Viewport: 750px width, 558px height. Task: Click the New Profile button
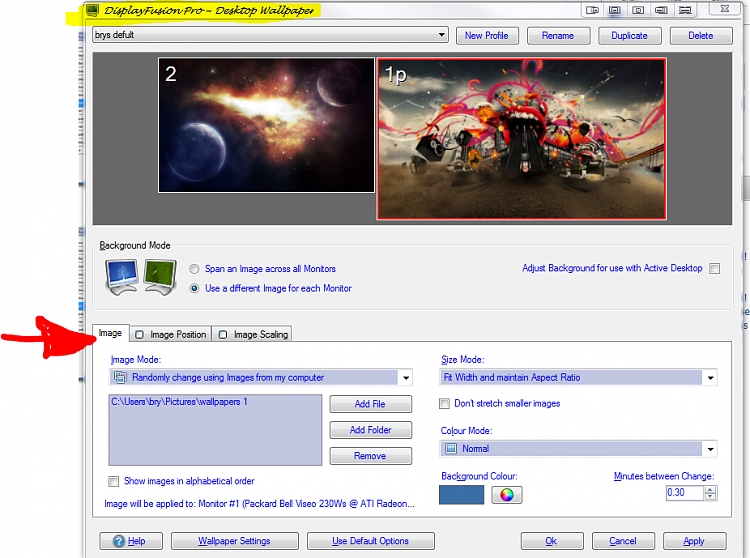click(x=486, y=36)
